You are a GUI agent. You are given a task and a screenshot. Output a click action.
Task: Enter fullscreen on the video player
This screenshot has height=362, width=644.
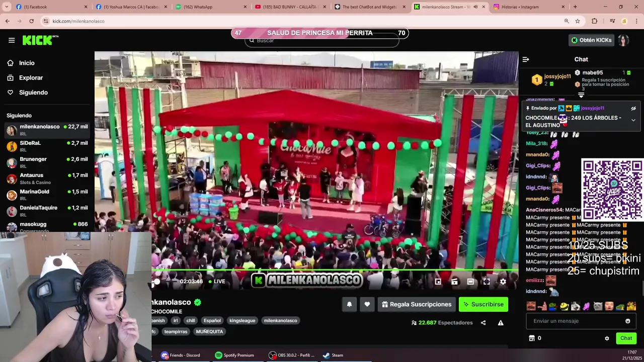coord(487,282)
